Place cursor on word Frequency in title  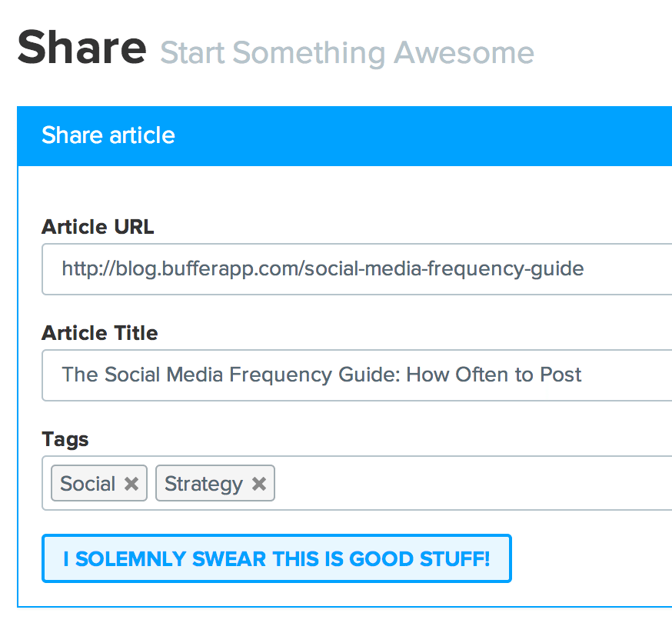pos(281,375)
